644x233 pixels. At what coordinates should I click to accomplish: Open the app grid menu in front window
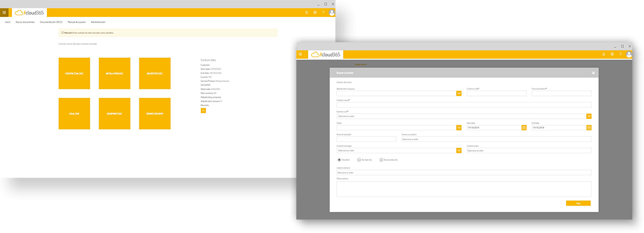click(x=301, y=54)
